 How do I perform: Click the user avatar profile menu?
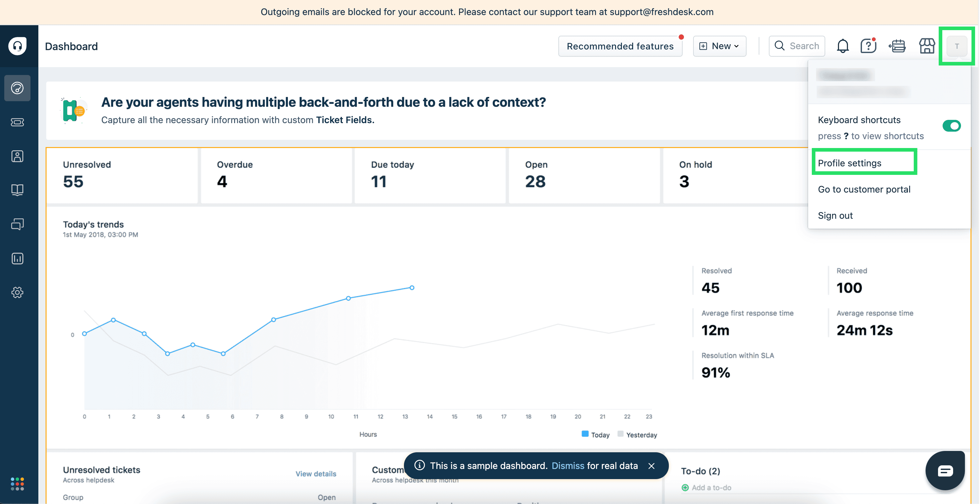pyautogui.click(x=956, y=46)
